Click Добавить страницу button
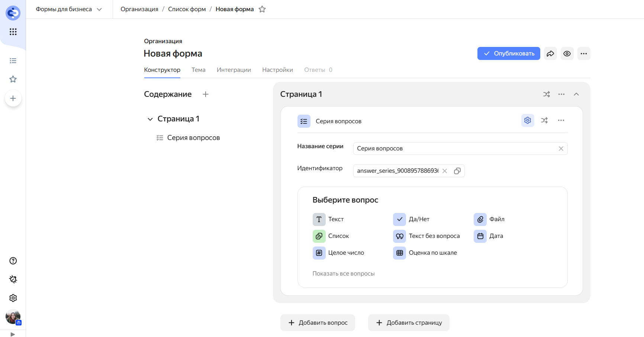Screen dimensions: 644x337 tap(409, 323)
